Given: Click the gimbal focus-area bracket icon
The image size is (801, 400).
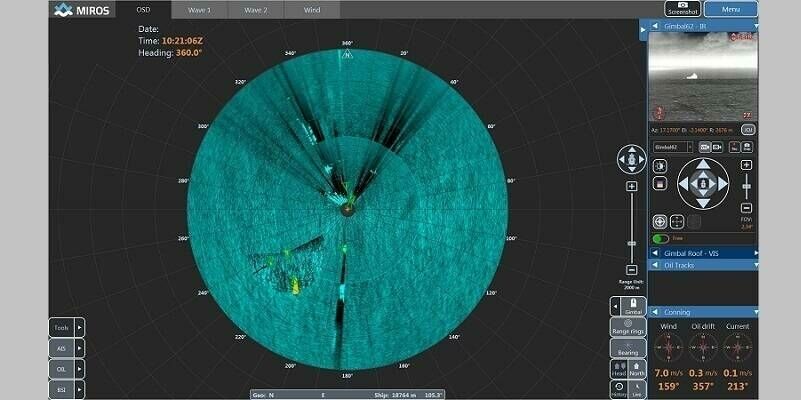Looking at the screenshot, I should point(677,222).
